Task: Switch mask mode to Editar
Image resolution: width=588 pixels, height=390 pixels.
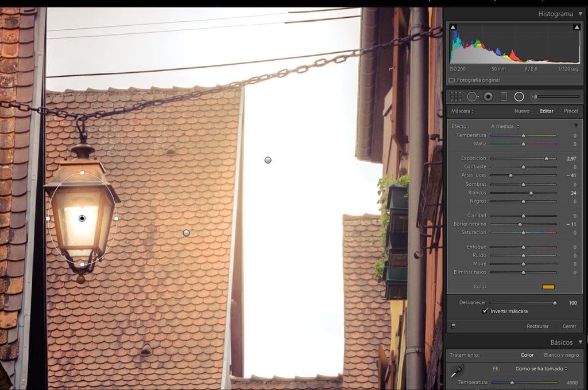Action: [x=547, y=111]
